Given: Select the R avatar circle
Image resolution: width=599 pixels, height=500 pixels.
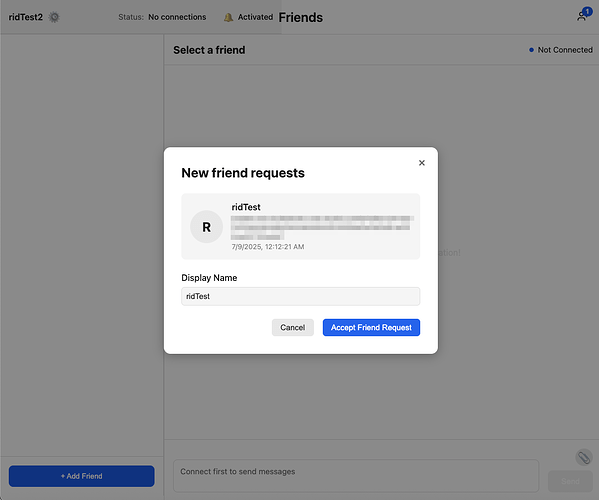Looking at the screenshot, I should click(x=206, y=227).
